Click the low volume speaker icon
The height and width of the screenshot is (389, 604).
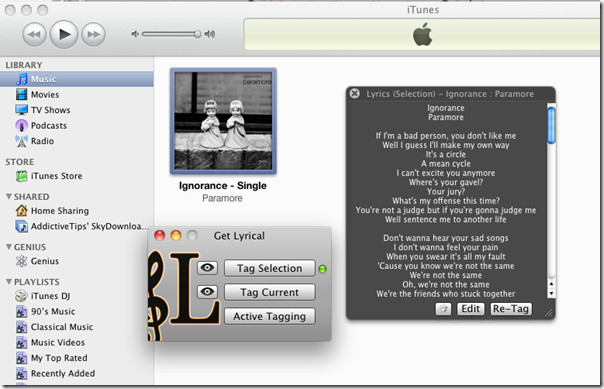[x=135, y=34]
